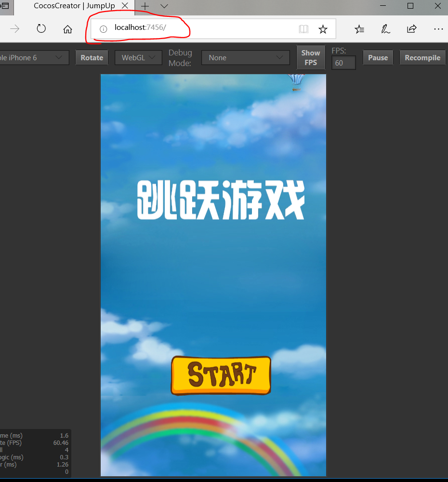Open reading view book icon
This screenshot has height=482, width=448.
coord(303,29)
